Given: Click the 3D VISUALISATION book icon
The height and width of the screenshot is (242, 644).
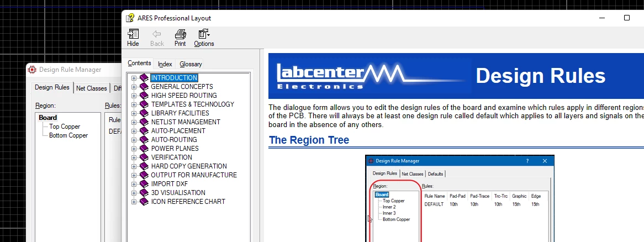Looking at the screenshot, I should 144,193.
